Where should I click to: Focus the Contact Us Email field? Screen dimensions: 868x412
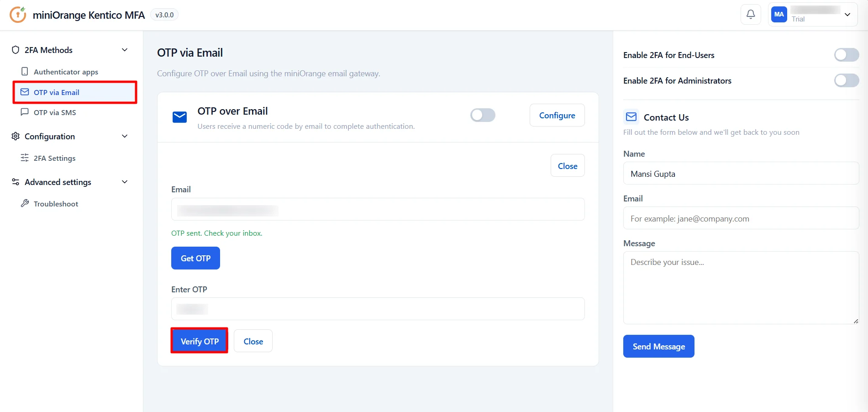tap(741, 218)
